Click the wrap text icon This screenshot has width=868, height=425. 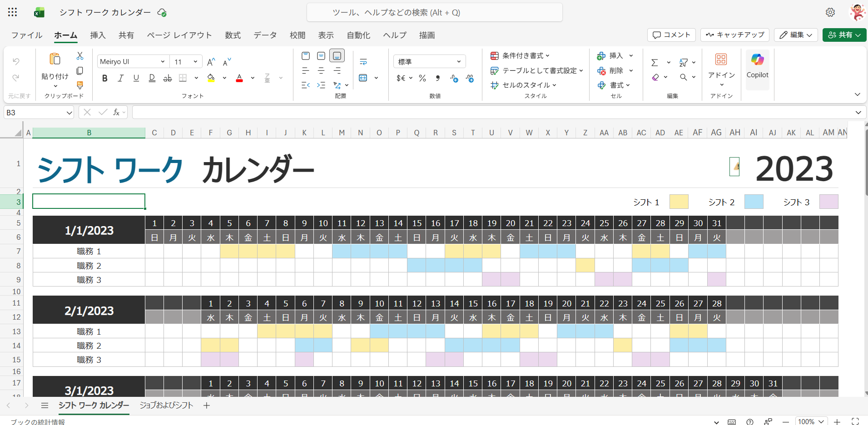(363, 62)
